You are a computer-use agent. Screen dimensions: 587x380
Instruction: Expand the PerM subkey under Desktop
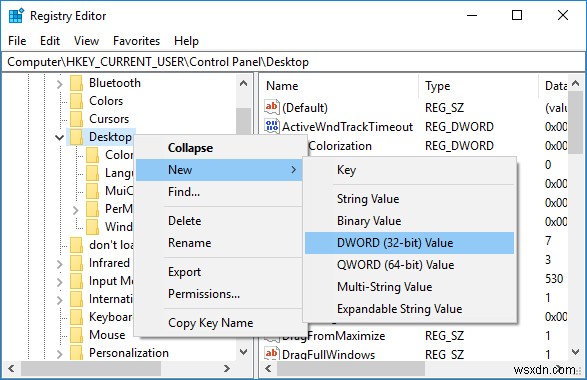click(76, 210)
